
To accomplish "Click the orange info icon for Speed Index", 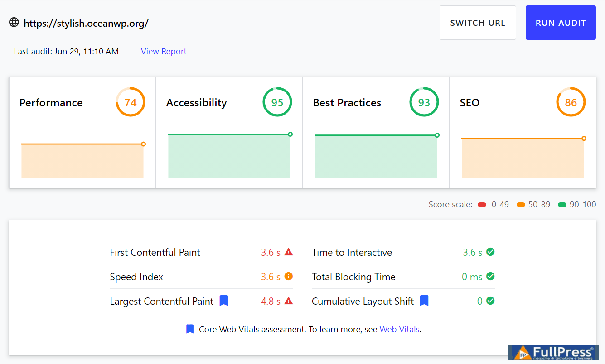I will coord(289,276).
